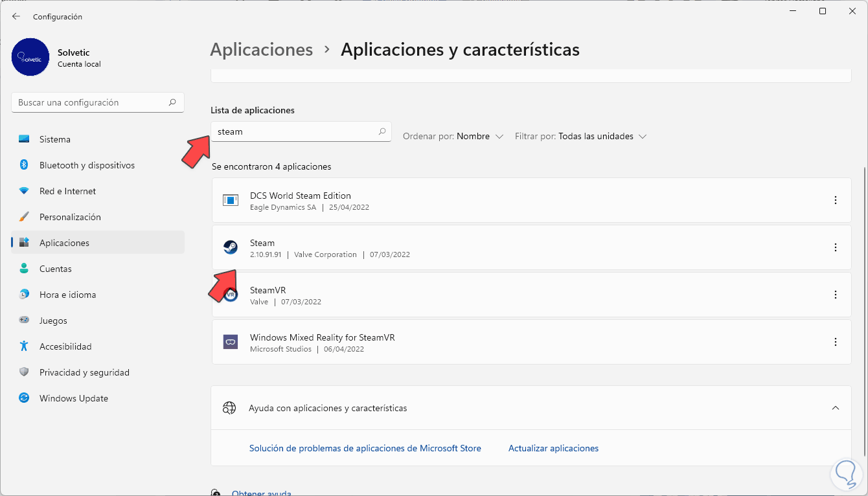Open three-dot menu for SteamVR
The image size is (868, 496).
[836, 295]
